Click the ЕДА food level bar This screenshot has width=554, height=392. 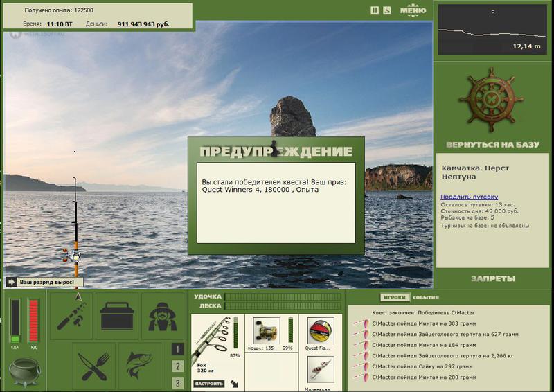15,321
